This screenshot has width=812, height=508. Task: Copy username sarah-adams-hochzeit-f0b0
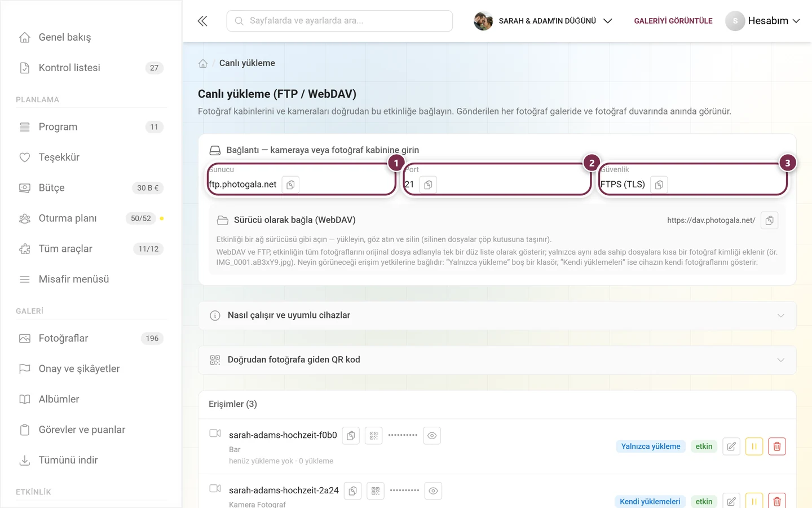pos(351,436)
